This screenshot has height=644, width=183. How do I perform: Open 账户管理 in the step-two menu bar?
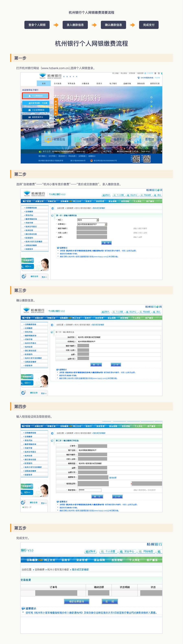[27, 201]
